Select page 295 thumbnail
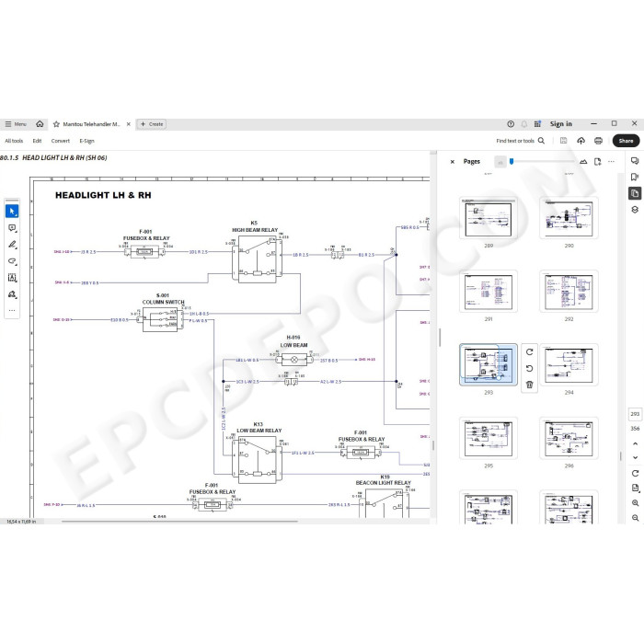 (x=489, y=438)
